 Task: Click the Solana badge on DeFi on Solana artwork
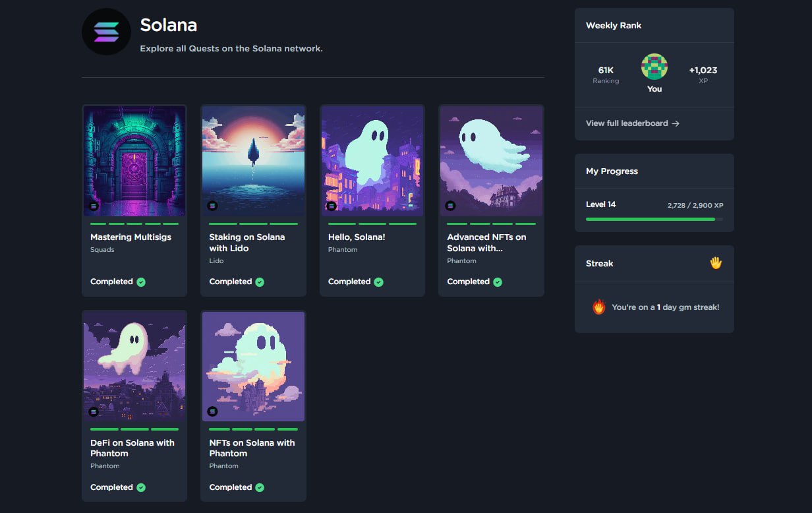tap(94, 411)
